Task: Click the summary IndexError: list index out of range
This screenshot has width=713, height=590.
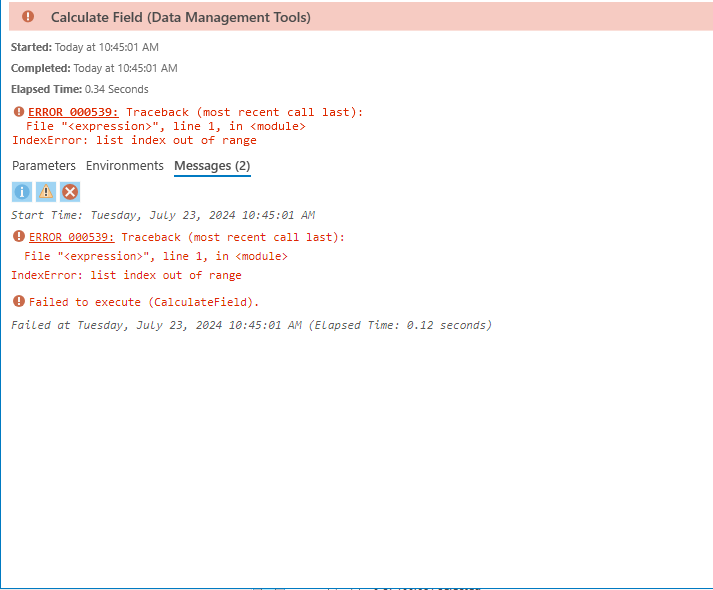Action: (134, 140)
